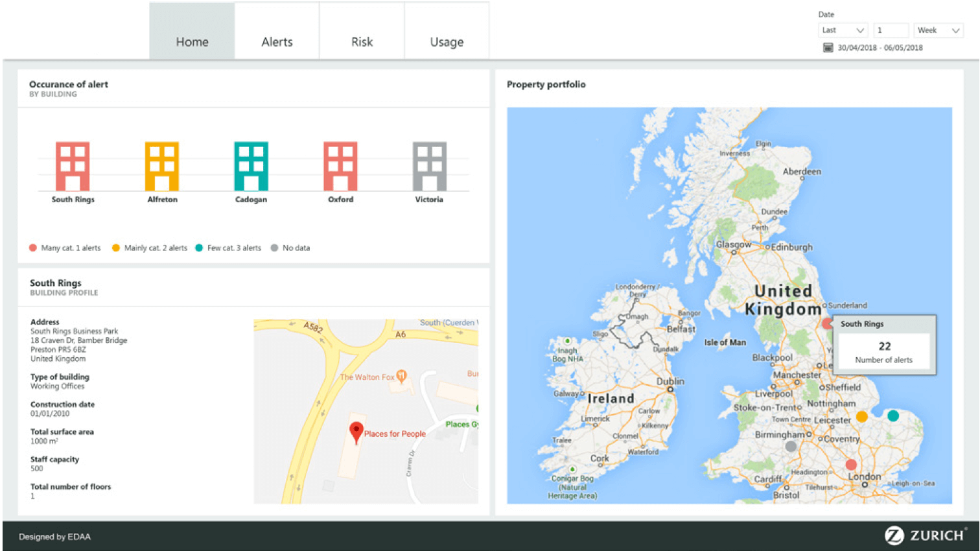Click the orange marker on UK map

coord(861,416)
